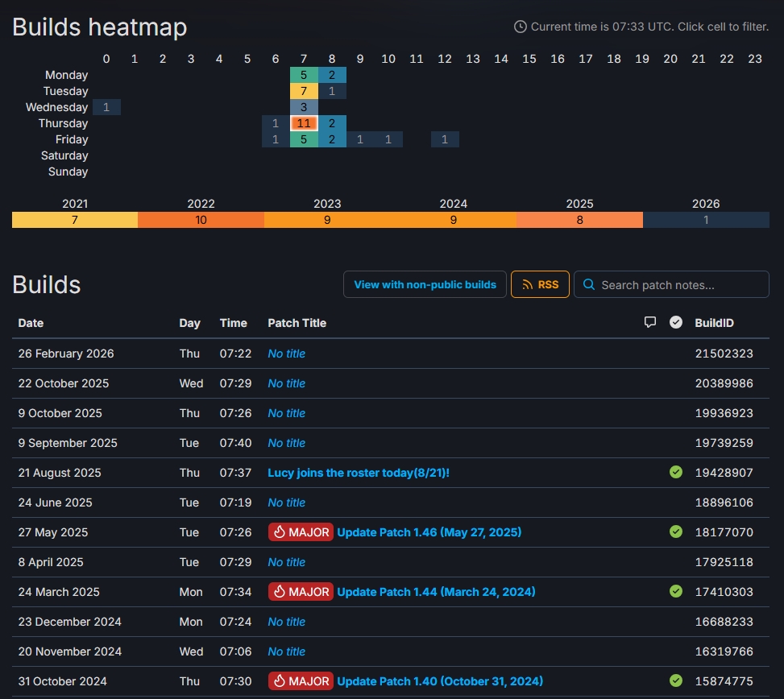Filter heatmap by Thursday hour 6 cell
The width and height of the screenshot is (784, 699).
pos(276,123)
